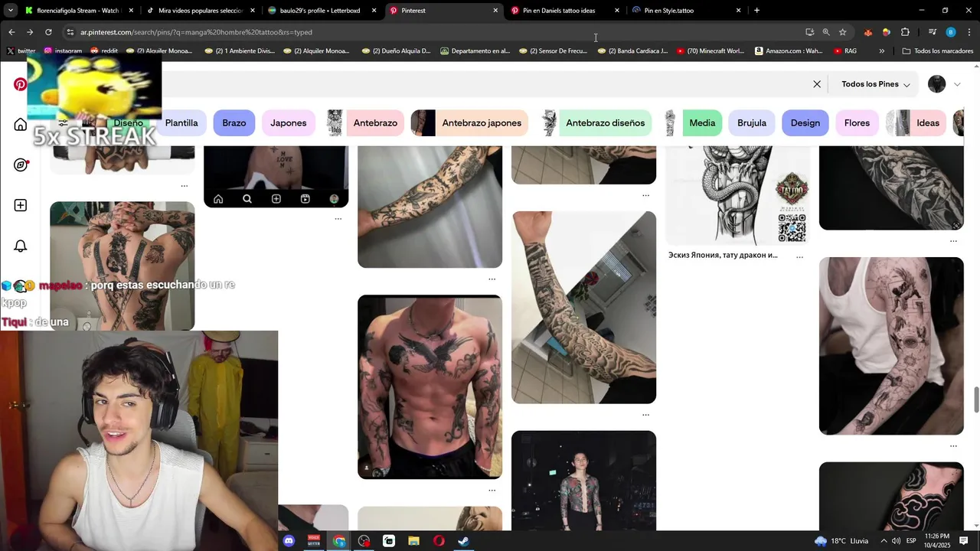Image resolution: width=980 pixels, height=551 pixels.
Task: Open the weather widget showing 18°C Lluvia
Action: coord(841,541)
